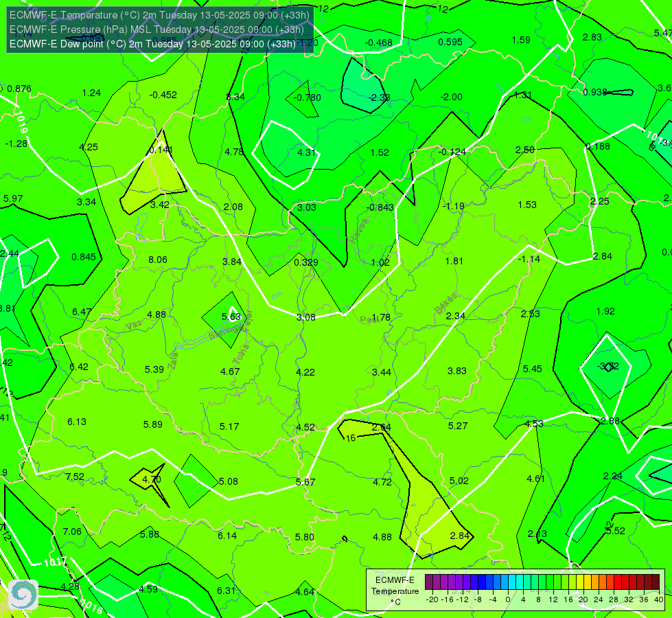Click the dew point value 5.08

[229, 481]
